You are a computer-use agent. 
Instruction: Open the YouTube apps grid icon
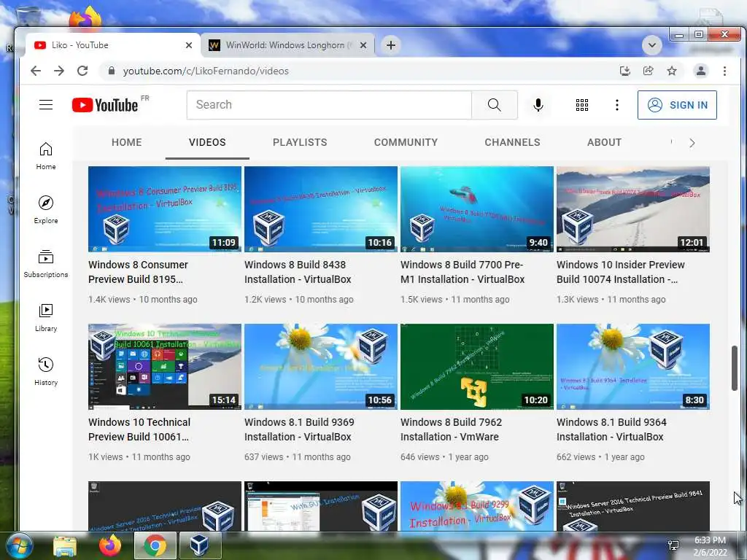coord(581,105)
